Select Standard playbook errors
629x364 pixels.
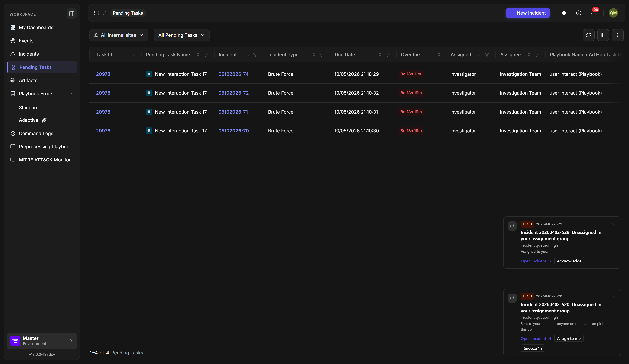[x=29, y=108]
